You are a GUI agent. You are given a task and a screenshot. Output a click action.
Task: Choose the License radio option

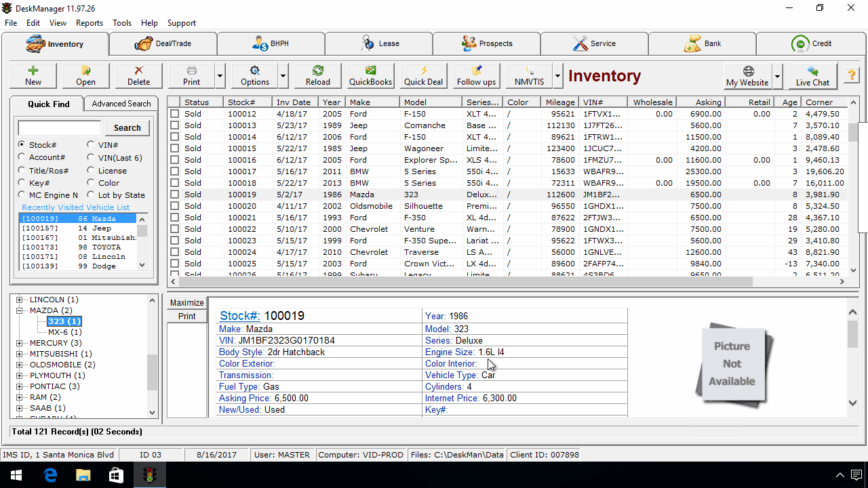click(91, 171)
